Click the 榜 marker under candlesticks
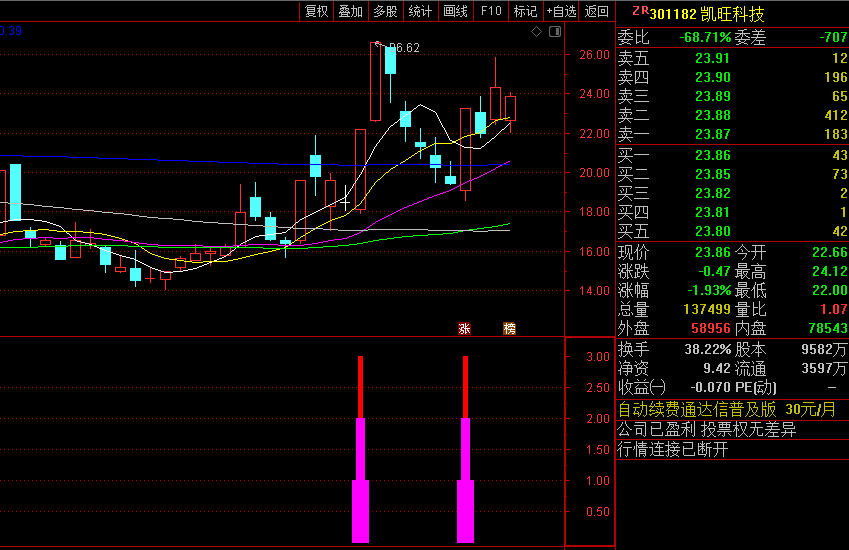The height and width of the screenshot is (550, 849). pyautogui.click(x=510, y=329)
